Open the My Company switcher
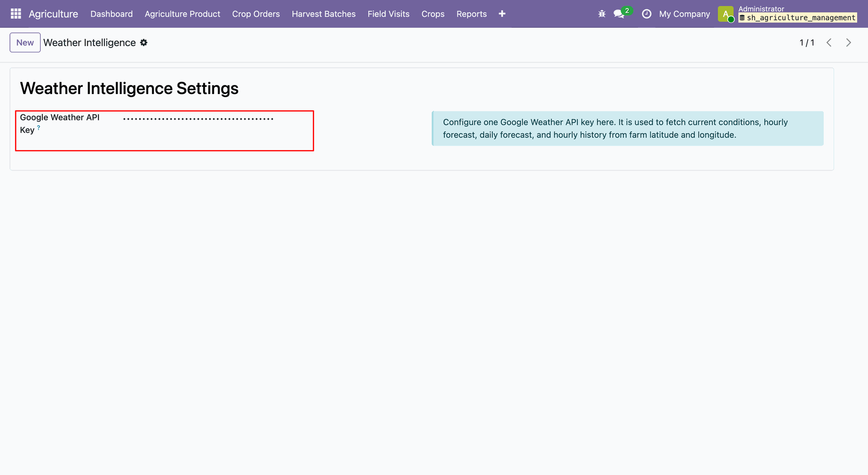This screenshot has height=475, width=868. [x=684, y=14]
